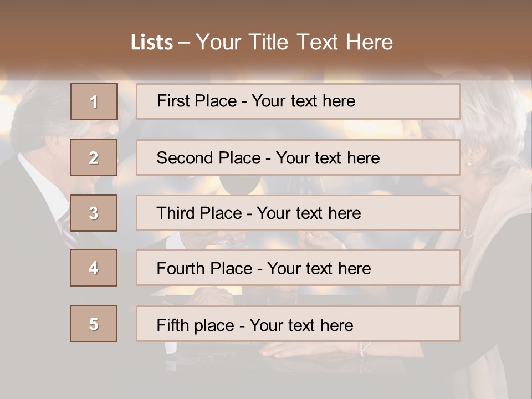Image resolution: width=532 pixels, height=399 pixels.
Task: Click the woman's earring
Action: coord(469,163)
